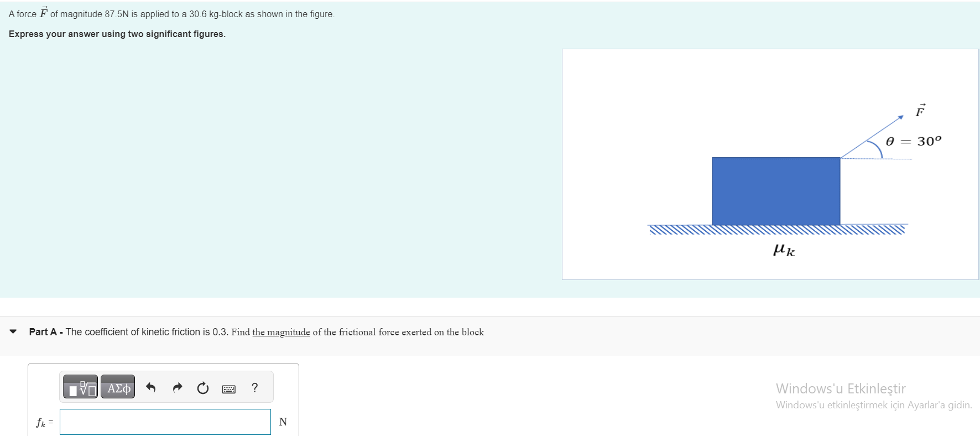The height and width of the screenshot is (436, 980).
Task: Click the undo arrow icon
Action: point(150,387)
